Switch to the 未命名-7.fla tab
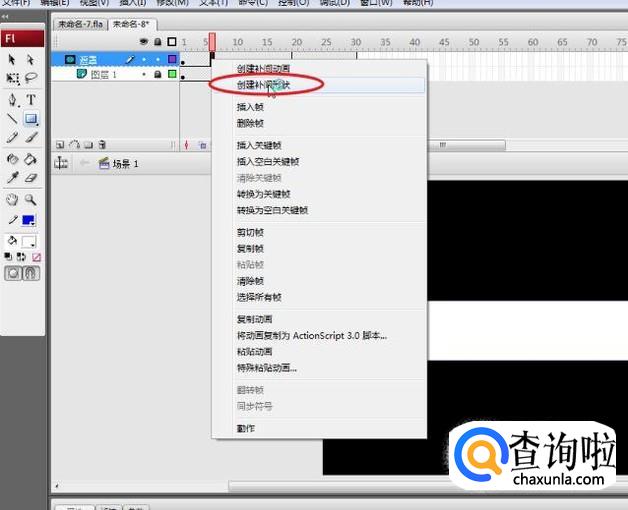Viewport: 628px width, 510px height. [x=81, y=24]
